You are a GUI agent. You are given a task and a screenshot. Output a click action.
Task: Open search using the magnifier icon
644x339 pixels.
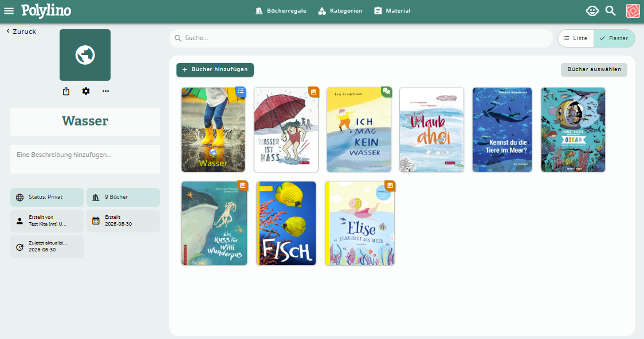(x=610, y=10)
